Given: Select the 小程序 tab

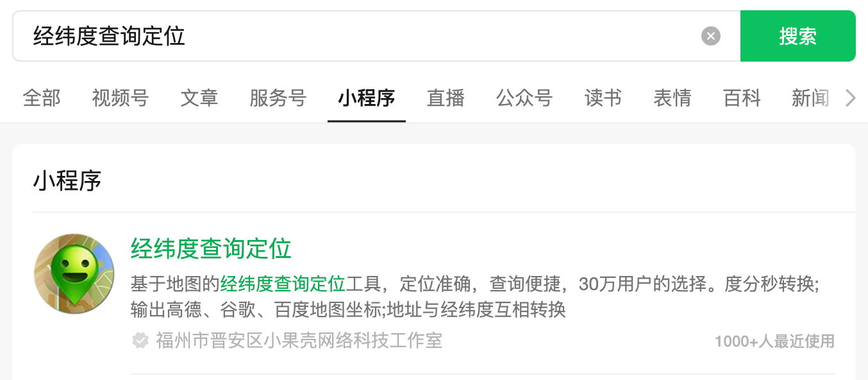Looking at the screenshot, I should coord(367,98).
